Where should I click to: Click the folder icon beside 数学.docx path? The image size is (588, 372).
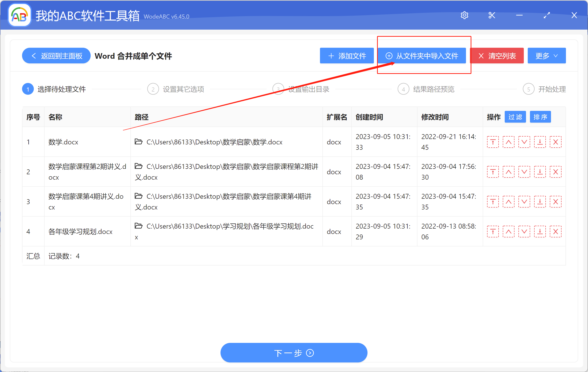[139, 141]
